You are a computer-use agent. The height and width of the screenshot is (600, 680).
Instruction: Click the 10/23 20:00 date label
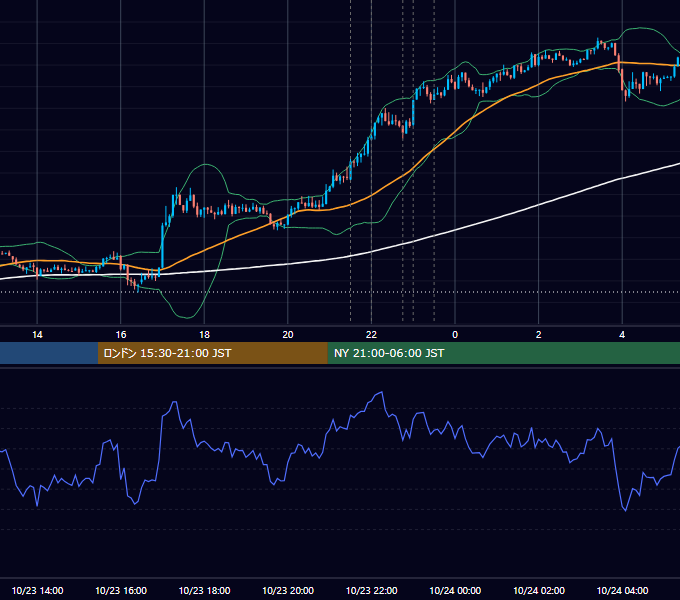(288, 590)
